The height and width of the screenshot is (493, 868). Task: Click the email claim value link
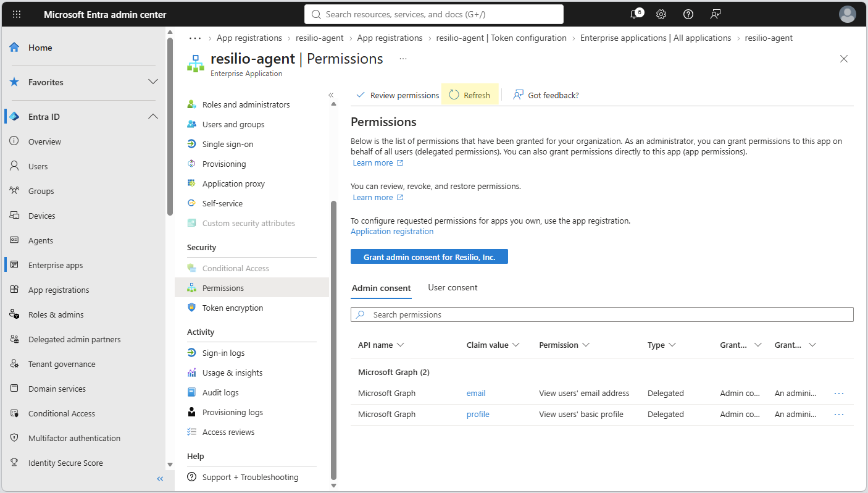point(476,393)
